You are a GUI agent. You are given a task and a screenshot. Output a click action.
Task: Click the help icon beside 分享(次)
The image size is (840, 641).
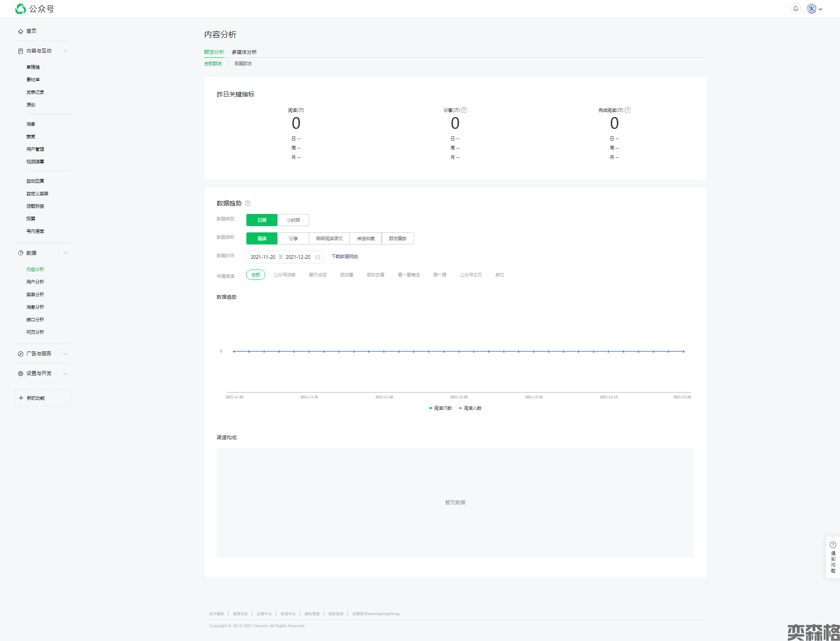(x=464, y=110)
